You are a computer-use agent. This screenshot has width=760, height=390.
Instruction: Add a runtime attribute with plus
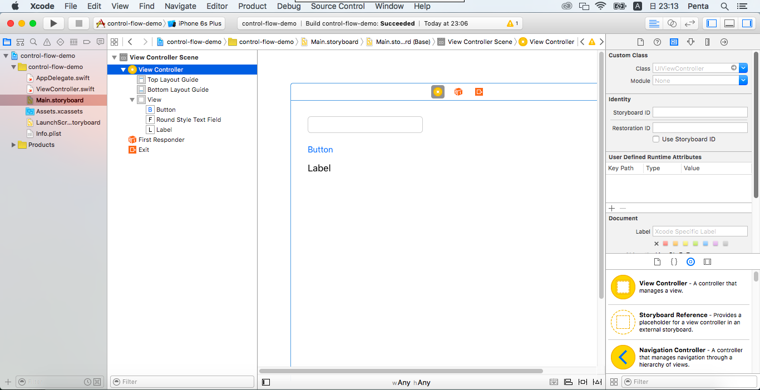click(x=612, y=208)
